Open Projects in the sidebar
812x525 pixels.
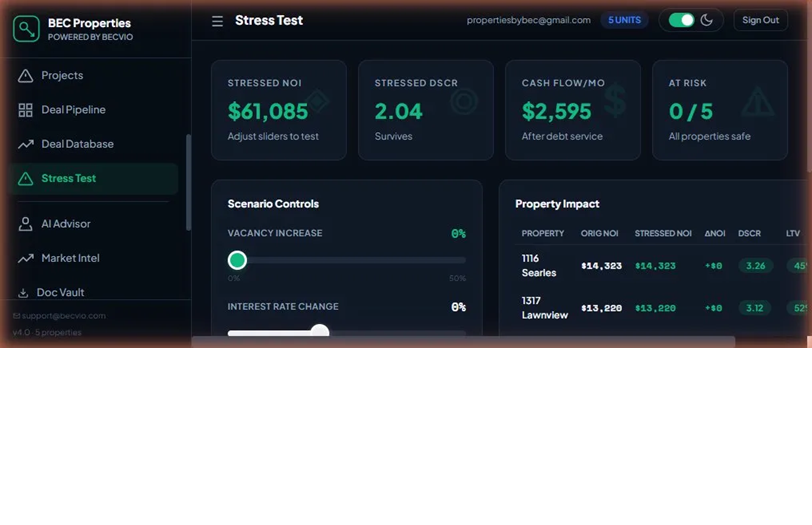[94, 76]
